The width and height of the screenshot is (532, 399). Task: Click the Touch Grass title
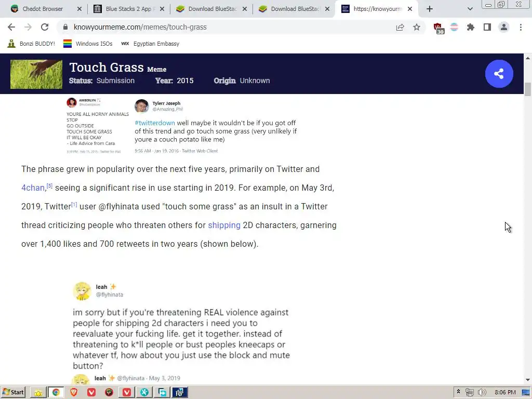[x=106, y=67]
